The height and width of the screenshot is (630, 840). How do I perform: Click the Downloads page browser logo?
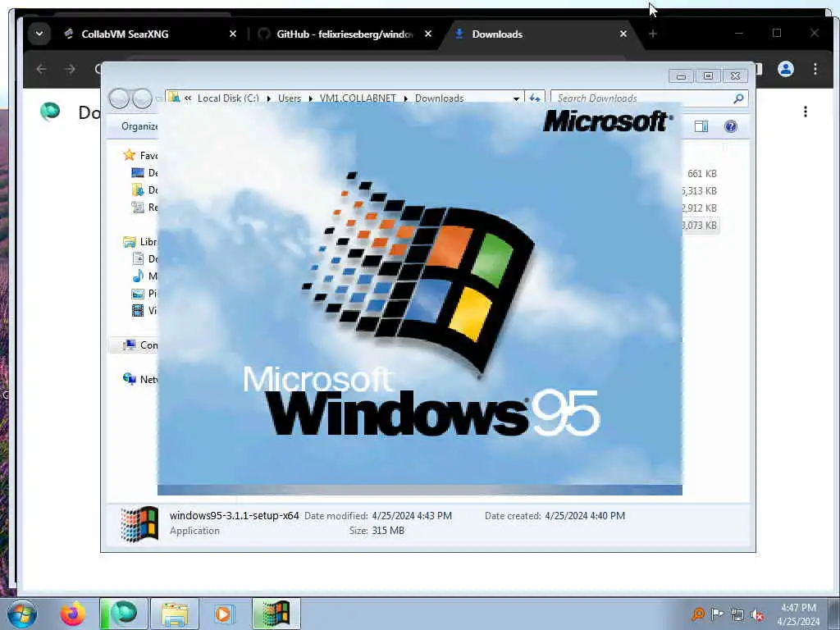coord(50,112)
